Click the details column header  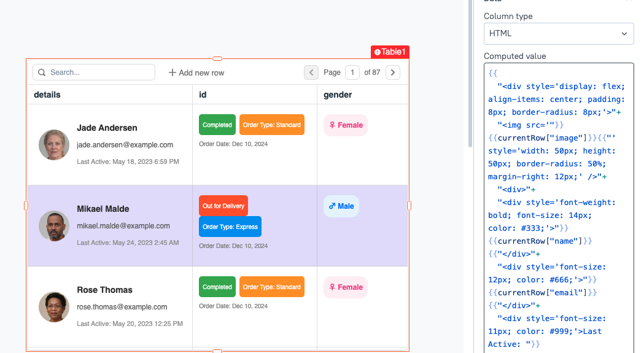[47, 95]
